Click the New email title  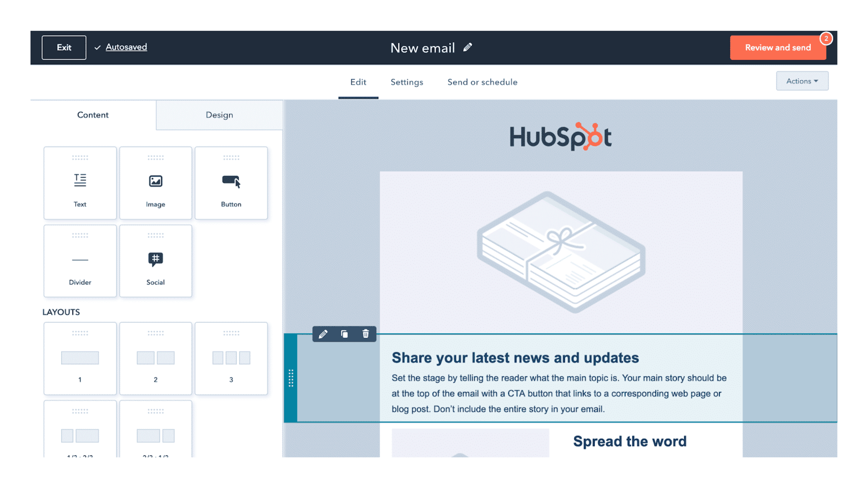tap(422, 48)
